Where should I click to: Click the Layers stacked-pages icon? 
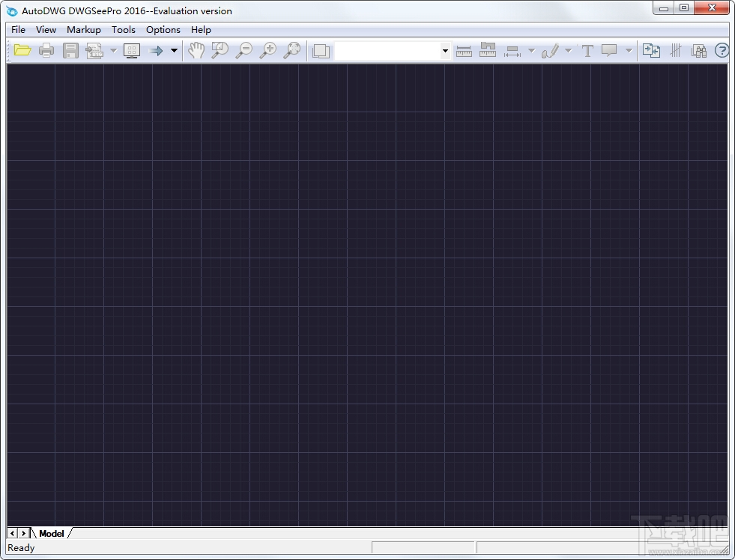point(321,51)
